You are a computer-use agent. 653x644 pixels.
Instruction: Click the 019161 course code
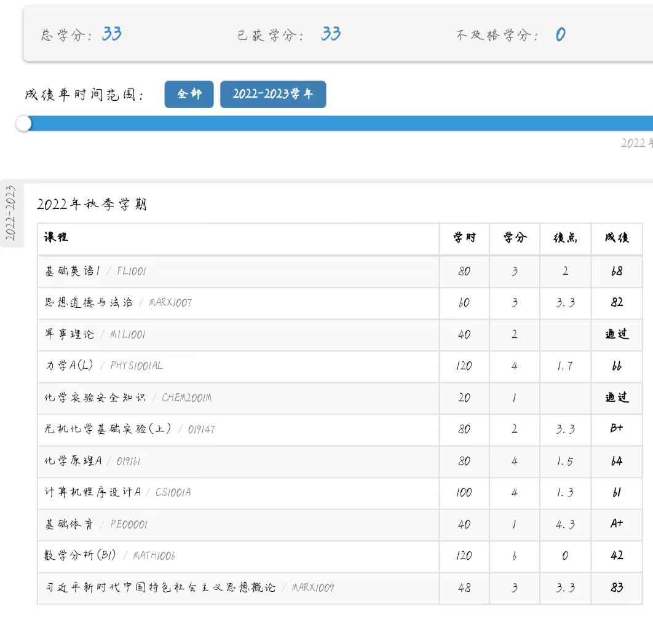point(129,461)
